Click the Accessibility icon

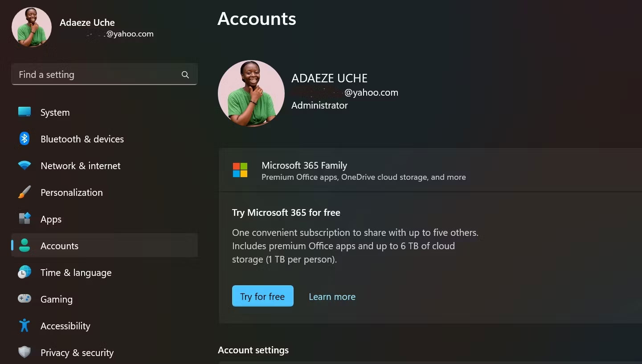click(x=24, y=326)
